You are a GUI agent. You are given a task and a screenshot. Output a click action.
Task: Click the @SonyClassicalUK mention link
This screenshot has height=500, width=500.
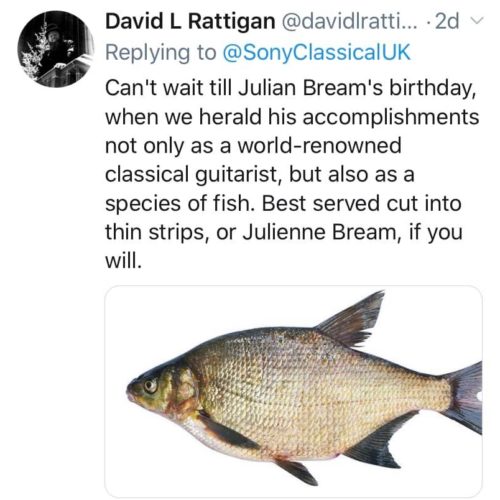point(316,52)
